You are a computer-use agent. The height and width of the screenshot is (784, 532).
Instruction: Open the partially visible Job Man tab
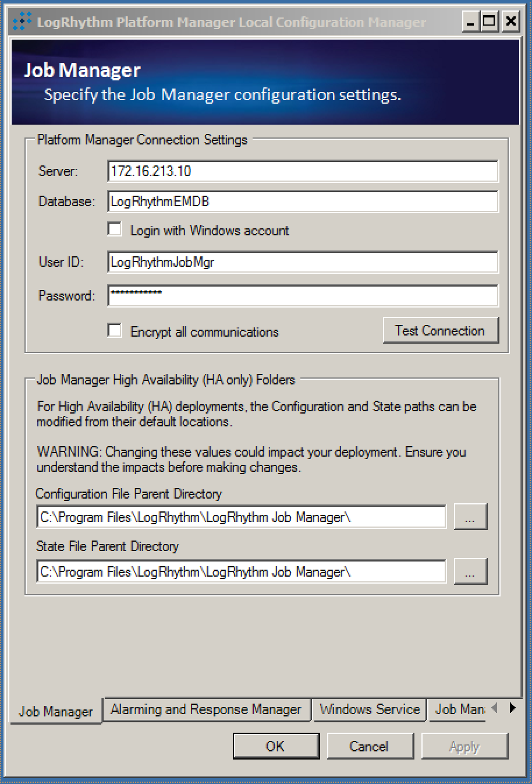pos(457,709)
